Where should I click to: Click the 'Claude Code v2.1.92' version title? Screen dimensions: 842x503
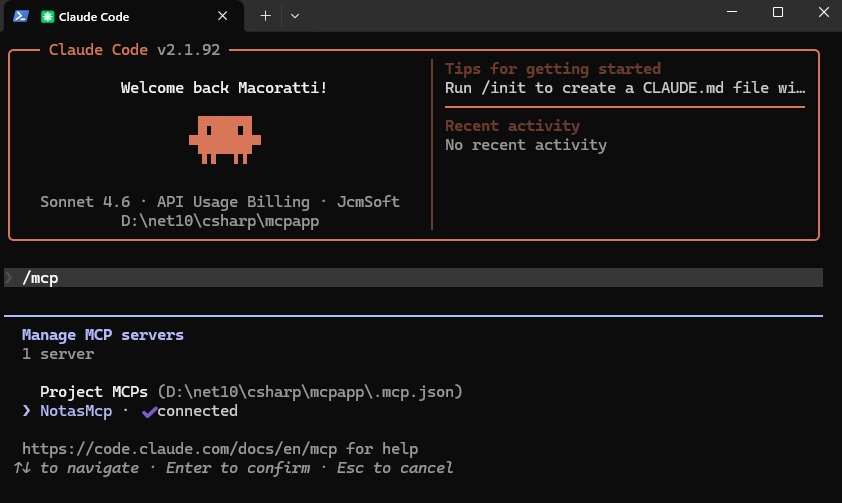pyautogui.click(x=134, y=49)
